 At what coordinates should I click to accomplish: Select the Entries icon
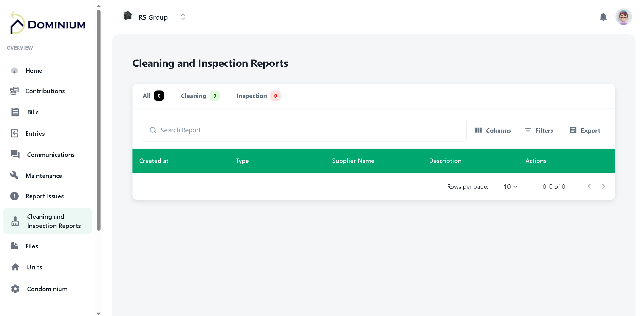pyautogui.click(x=15, y=133)
